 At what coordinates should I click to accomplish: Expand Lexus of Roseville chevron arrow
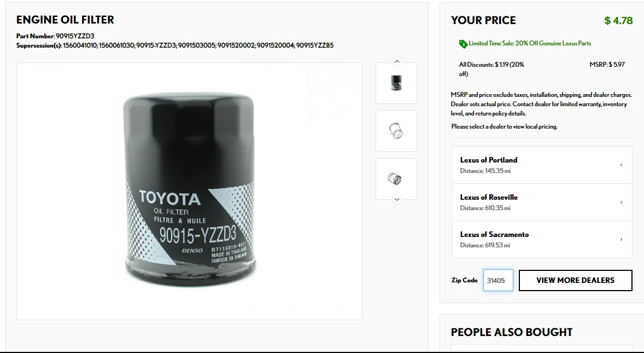point(621,202)
